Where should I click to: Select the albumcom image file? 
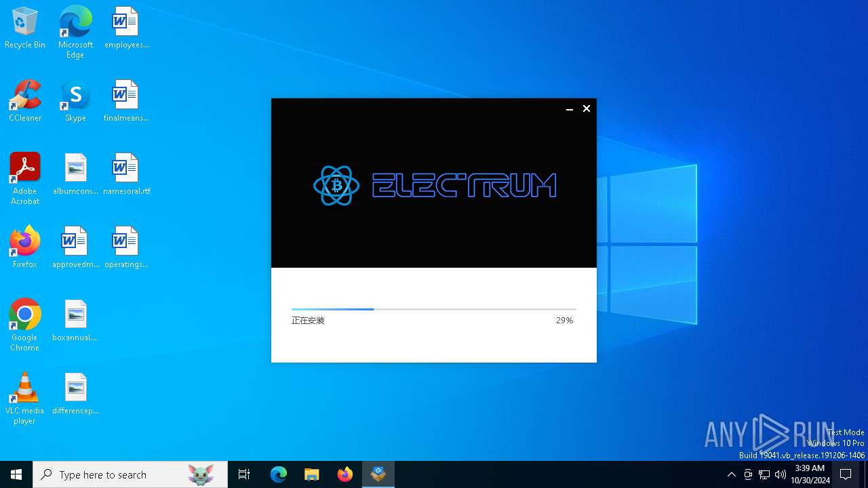pos(75,175)
